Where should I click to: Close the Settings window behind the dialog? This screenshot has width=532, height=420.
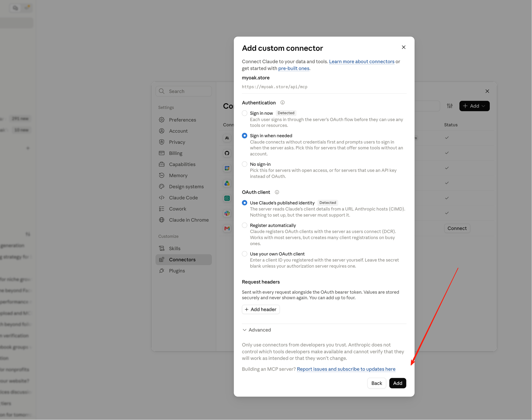(x=487, y=91)
